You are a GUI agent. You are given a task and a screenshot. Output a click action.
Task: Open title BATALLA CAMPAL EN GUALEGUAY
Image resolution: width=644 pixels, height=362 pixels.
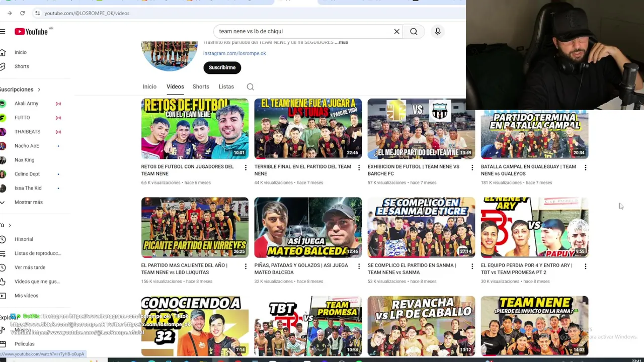point(528,170)
